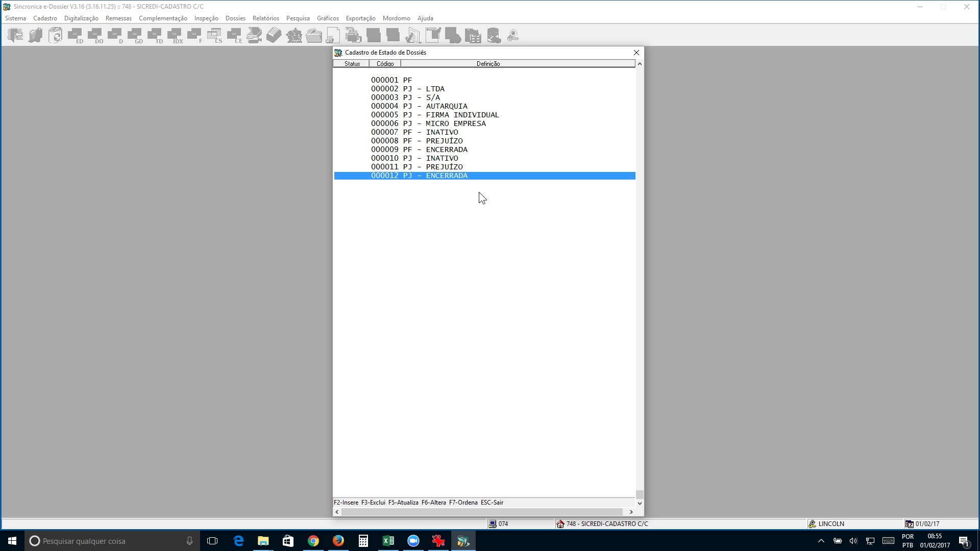980x551 pixels.
Task: Click the Definição column header
Action: pyautogui.click(x=518, y=64)
